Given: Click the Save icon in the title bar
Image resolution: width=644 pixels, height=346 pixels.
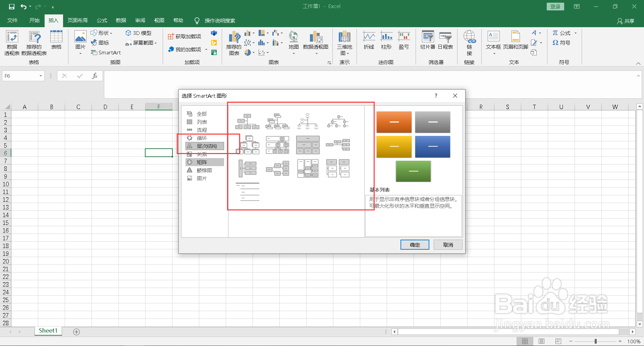Looking at the screenshot, I should pyautogui.click(x=12, y=6).
